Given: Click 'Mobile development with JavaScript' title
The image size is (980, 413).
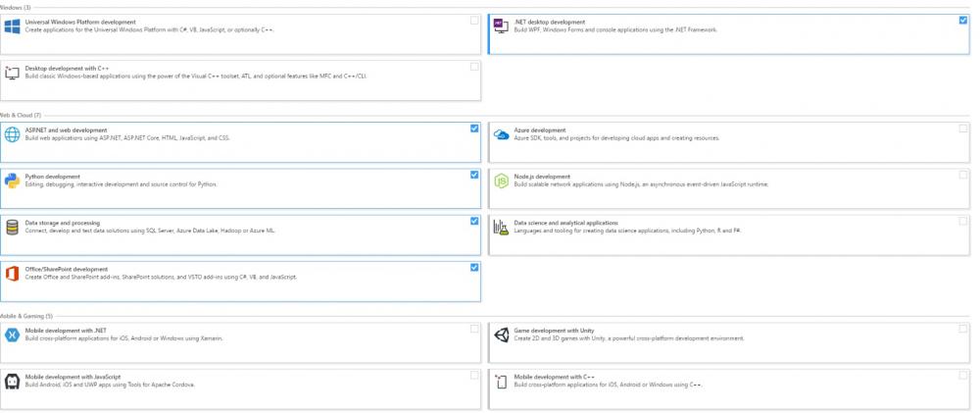Looking at the screenshot, I should 73,377.
